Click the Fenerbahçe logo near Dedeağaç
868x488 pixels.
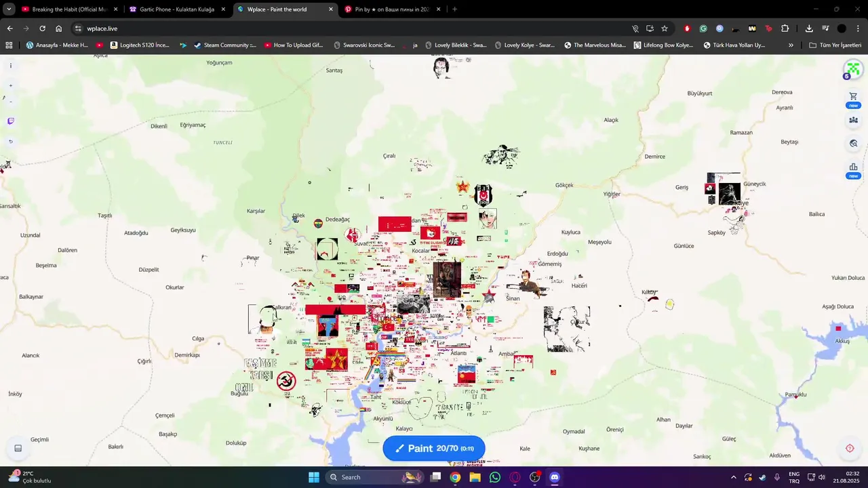319,223
